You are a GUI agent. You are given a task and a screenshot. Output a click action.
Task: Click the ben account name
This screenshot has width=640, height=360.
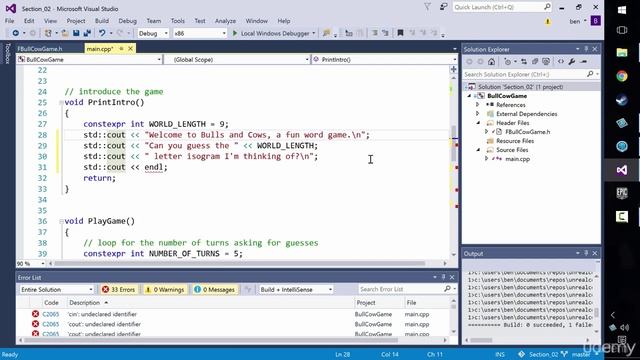click(575, 21)
